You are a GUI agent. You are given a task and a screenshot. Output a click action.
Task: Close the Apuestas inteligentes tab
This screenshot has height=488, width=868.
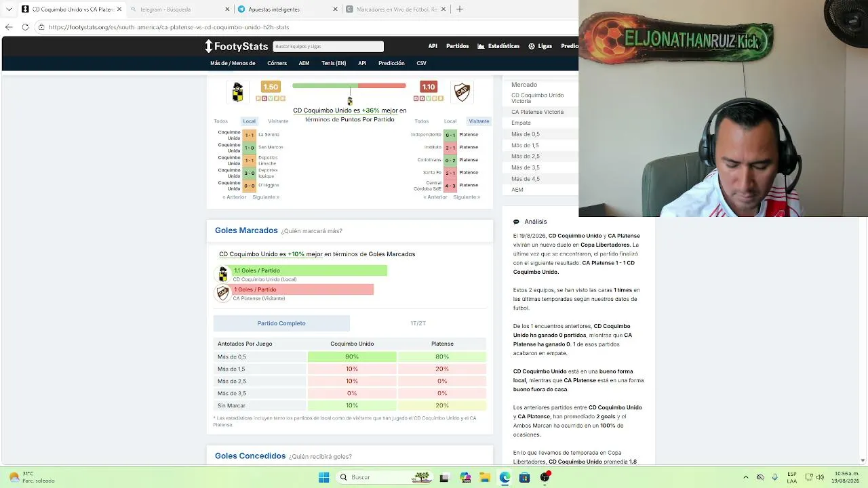click(x=335, y=9)
